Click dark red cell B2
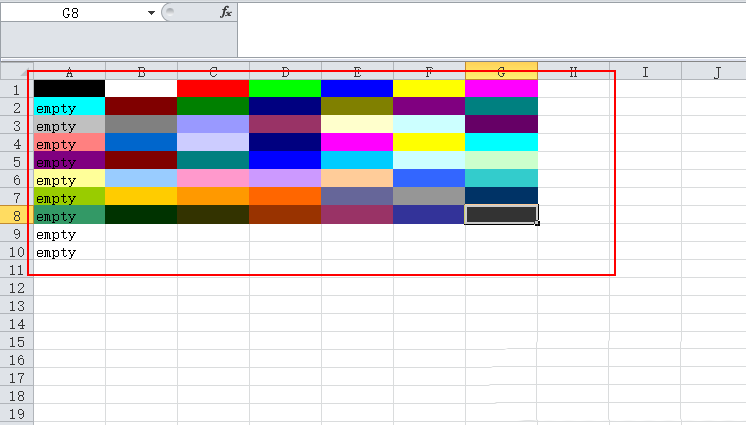 pyautogui.click(x=141, y=107)
